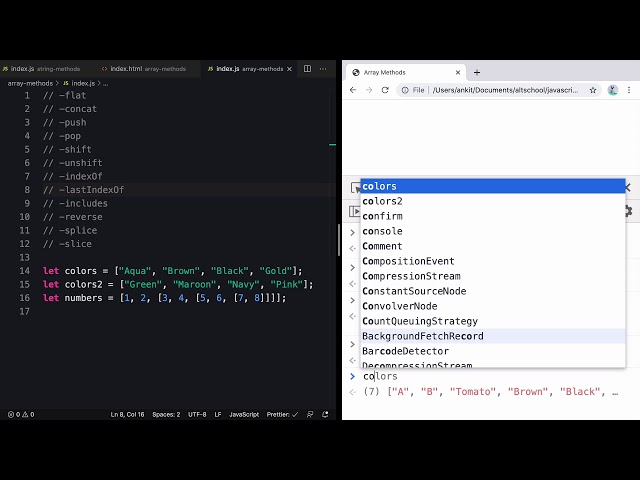
Task: Open the VS Code editor more actions ellipsis
Action: pyautogui.click(x=323, y=69)
